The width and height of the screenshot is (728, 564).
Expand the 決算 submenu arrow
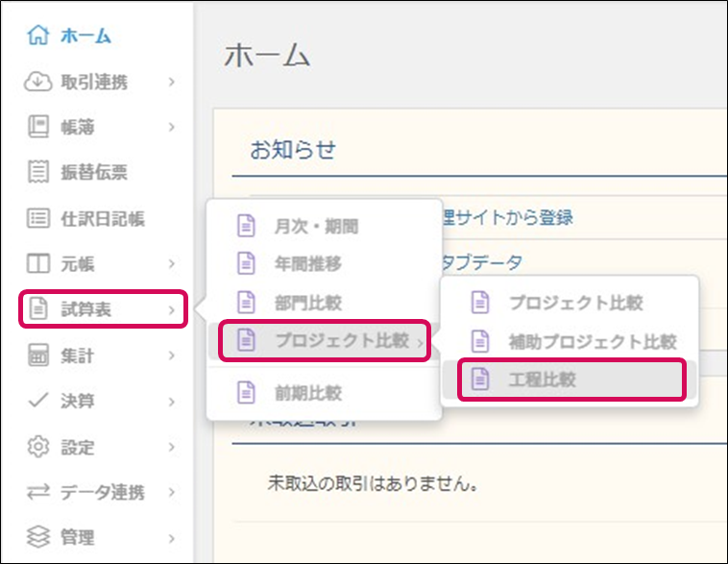172,402
